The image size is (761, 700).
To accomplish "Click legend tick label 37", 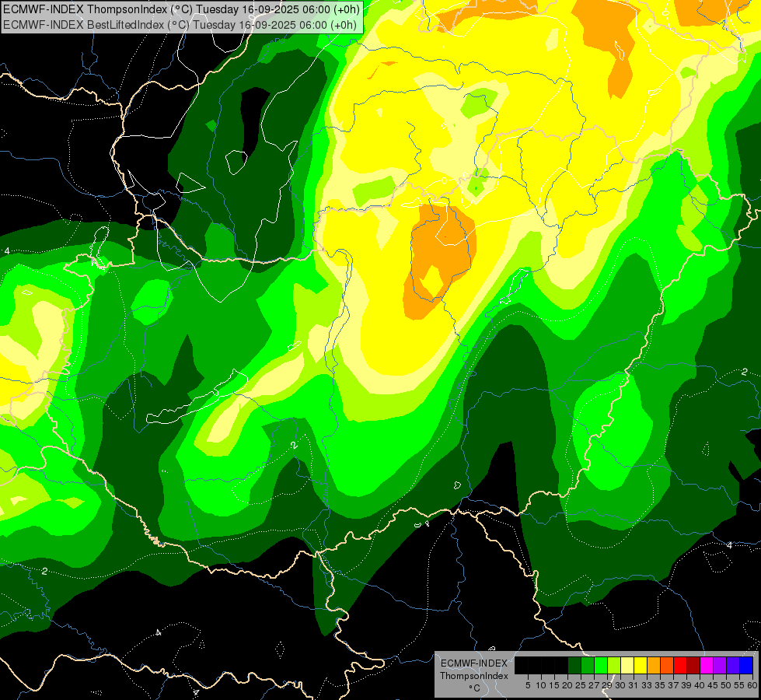I will pos(674,685).
